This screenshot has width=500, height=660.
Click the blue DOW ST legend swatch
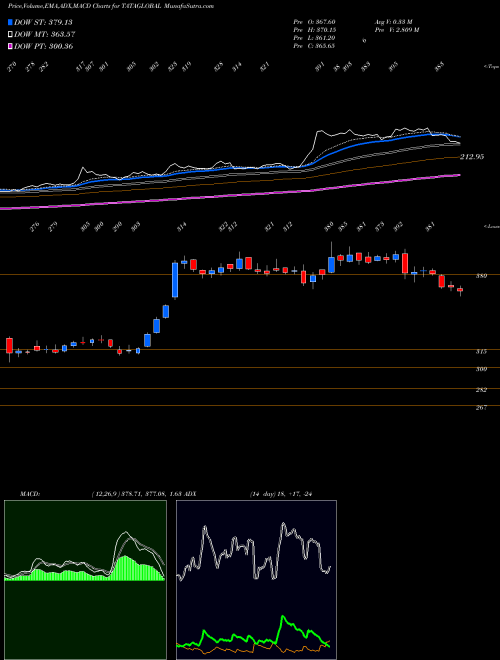click(x=11, y=22)
